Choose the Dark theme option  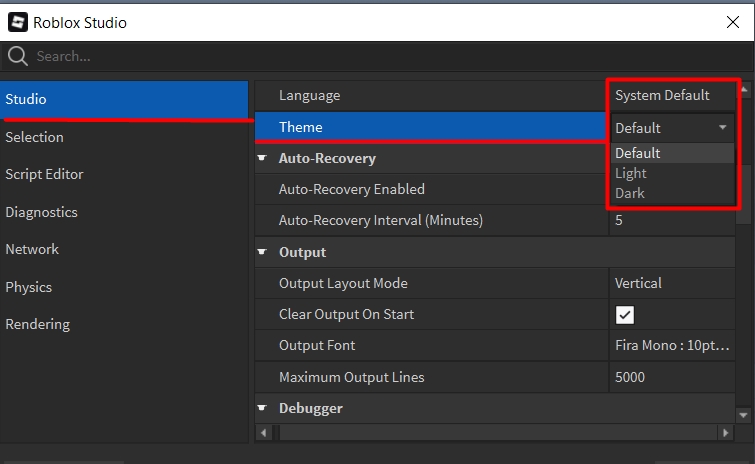tap(673, 193)
